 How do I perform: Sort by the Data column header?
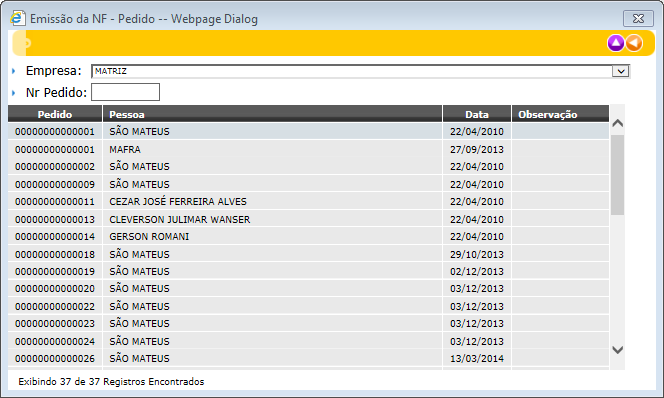pyautogui.click(x=477, y=114)
